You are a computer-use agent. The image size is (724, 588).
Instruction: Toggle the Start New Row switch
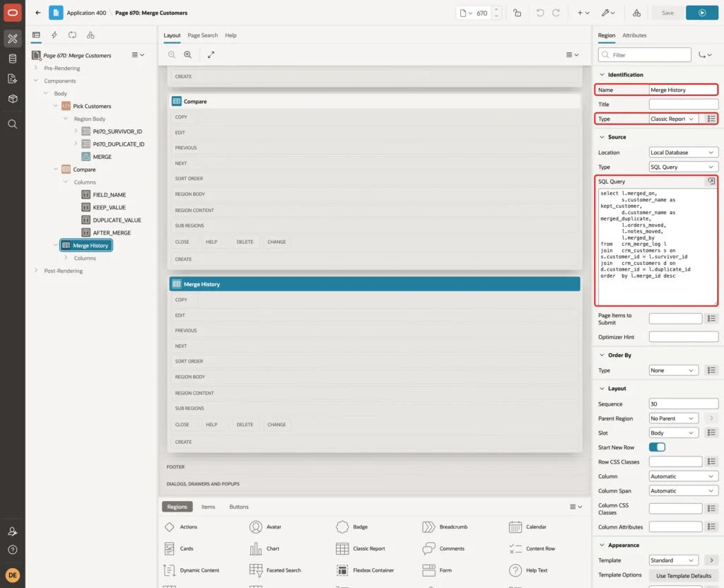click(657, 447)
